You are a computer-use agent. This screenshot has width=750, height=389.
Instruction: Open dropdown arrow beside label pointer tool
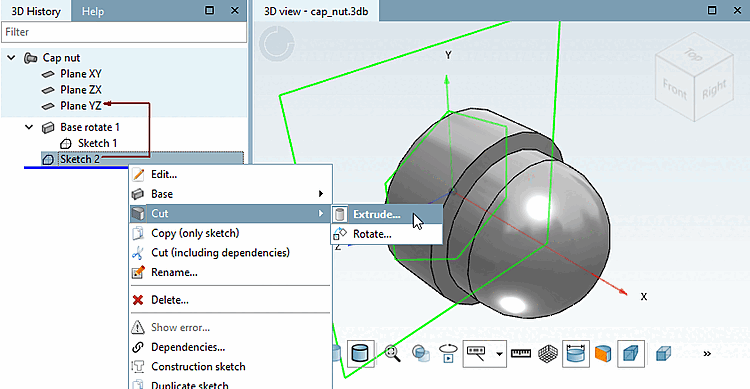coord(499,354)
